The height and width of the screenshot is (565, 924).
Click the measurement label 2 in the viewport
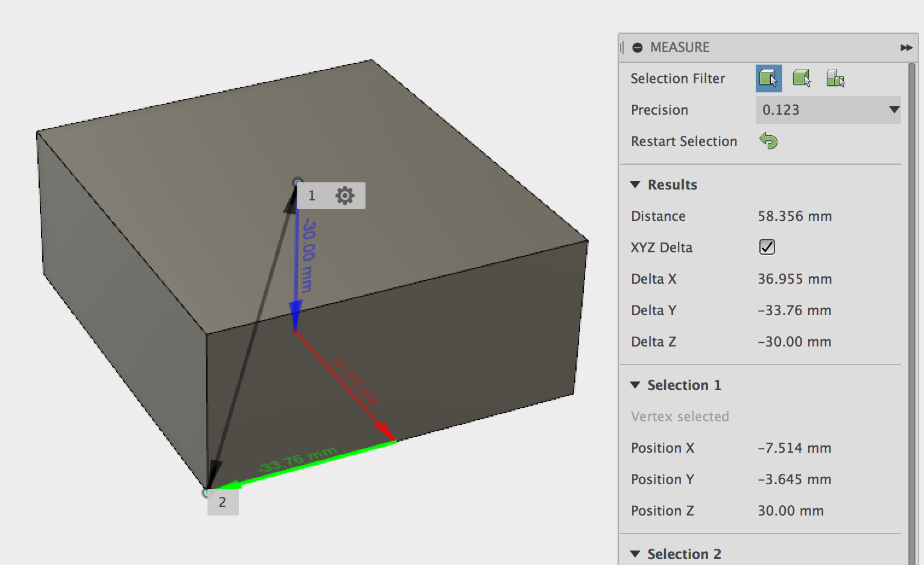pos(223,501)
